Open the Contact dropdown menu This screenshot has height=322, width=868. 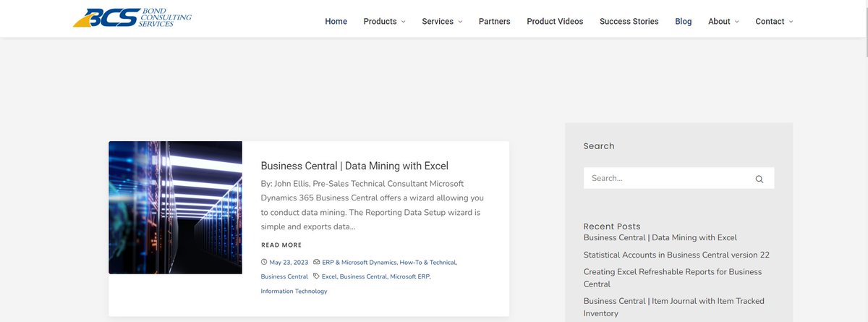click(774, 21)
